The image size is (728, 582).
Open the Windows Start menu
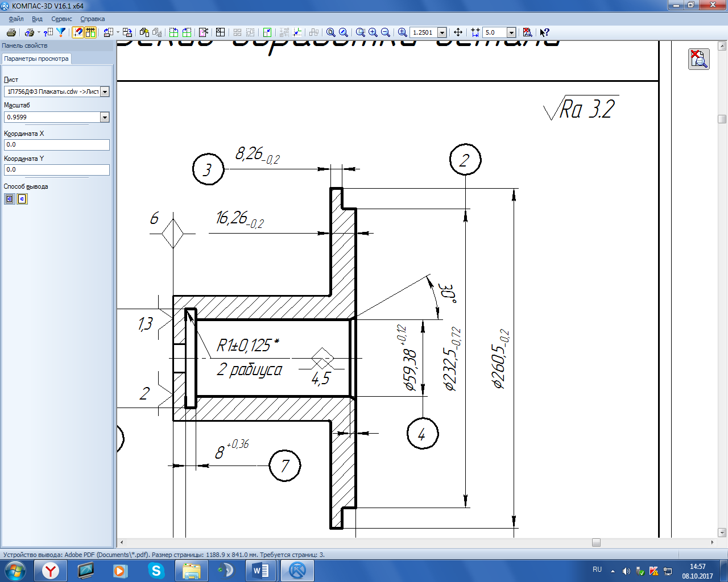15,571
